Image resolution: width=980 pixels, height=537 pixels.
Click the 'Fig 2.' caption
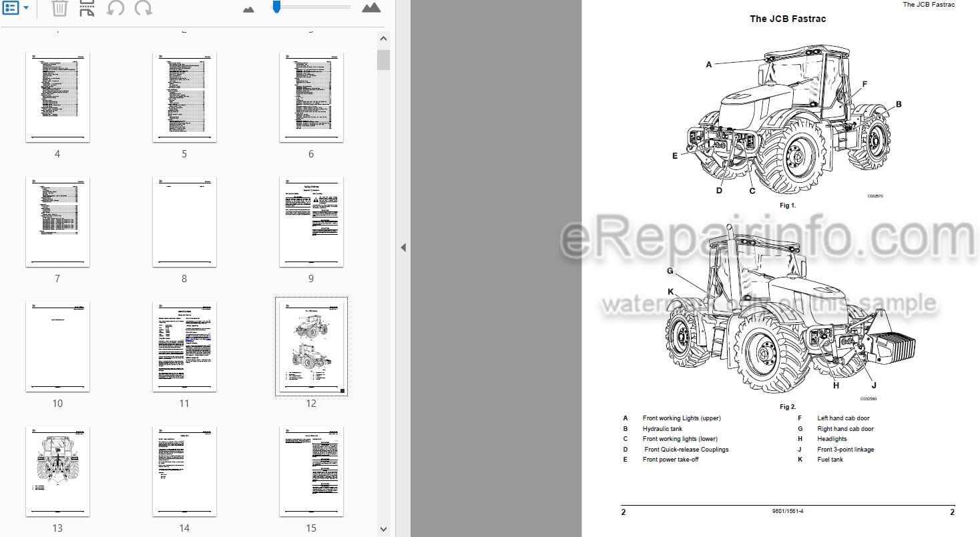pyautogui.click(x=788, y=407)
